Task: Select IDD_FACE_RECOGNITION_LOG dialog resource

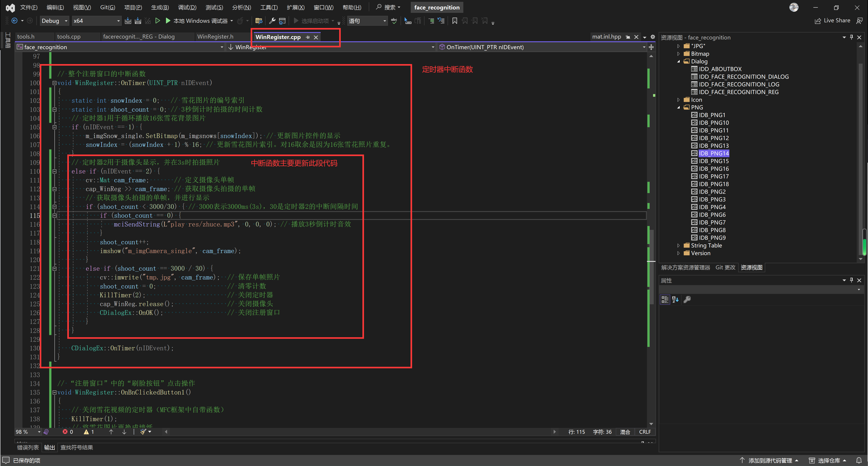Action: click(739, 84)
